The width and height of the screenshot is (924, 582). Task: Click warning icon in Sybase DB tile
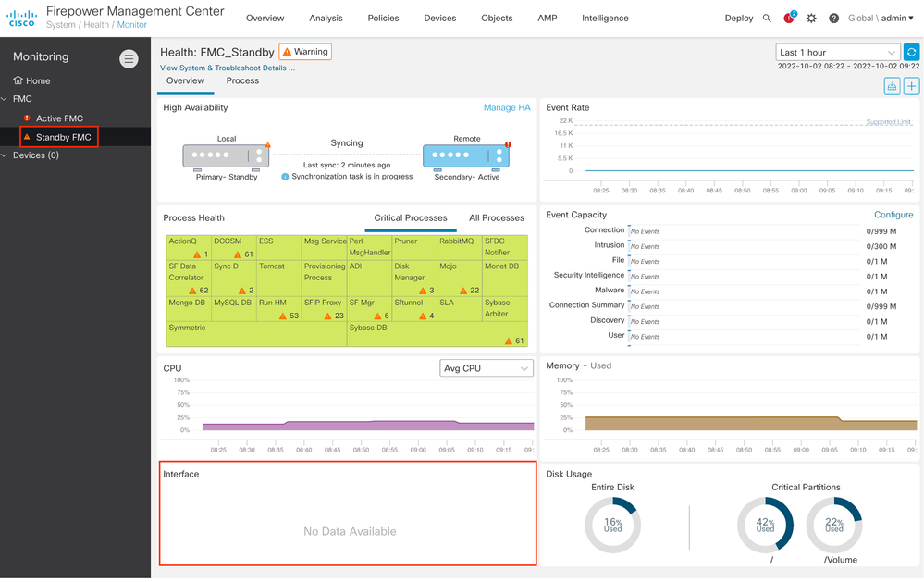509,341
